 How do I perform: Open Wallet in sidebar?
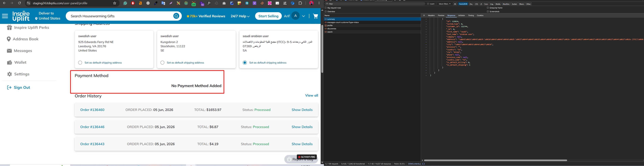click(17, 63)
